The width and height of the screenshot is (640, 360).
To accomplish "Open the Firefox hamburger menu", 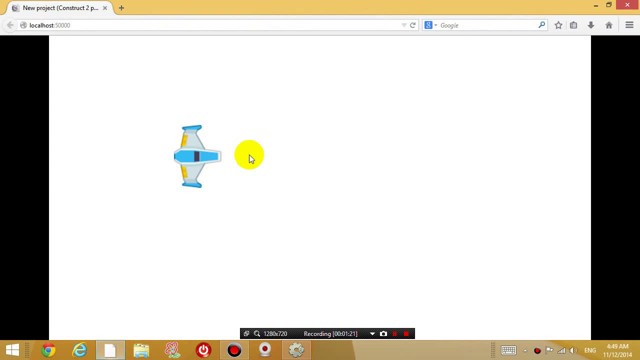I will pyautogui.click(x=629, y=25).
